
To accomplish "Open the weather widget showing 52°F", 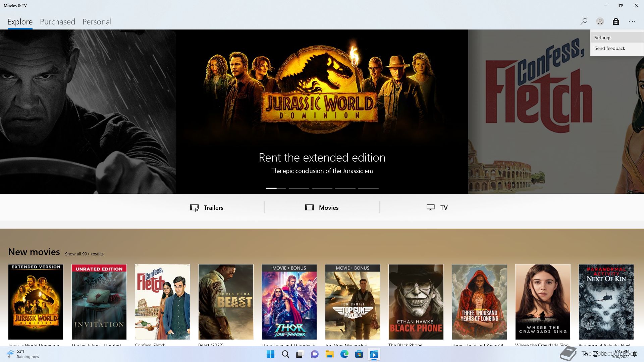I will tap(23, 354).
